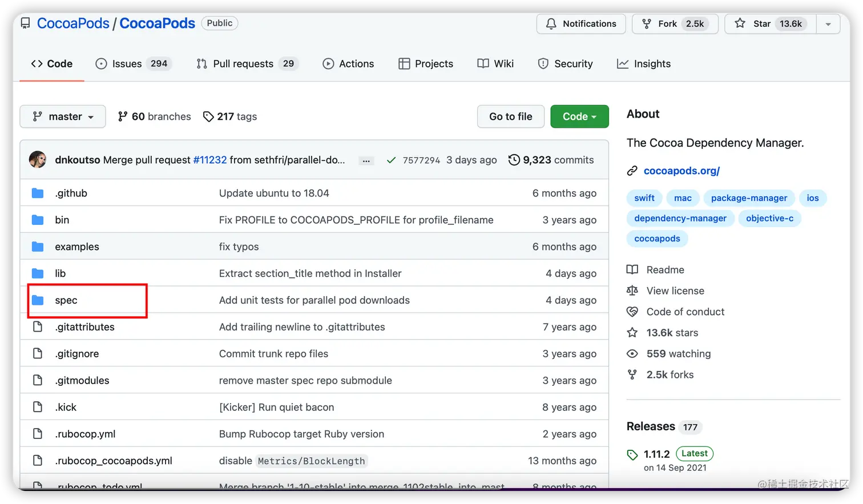The height and width of the screenshot is (504, 863).
Task: Open commit hash 7577294
Action: click(x=421, y=160)
